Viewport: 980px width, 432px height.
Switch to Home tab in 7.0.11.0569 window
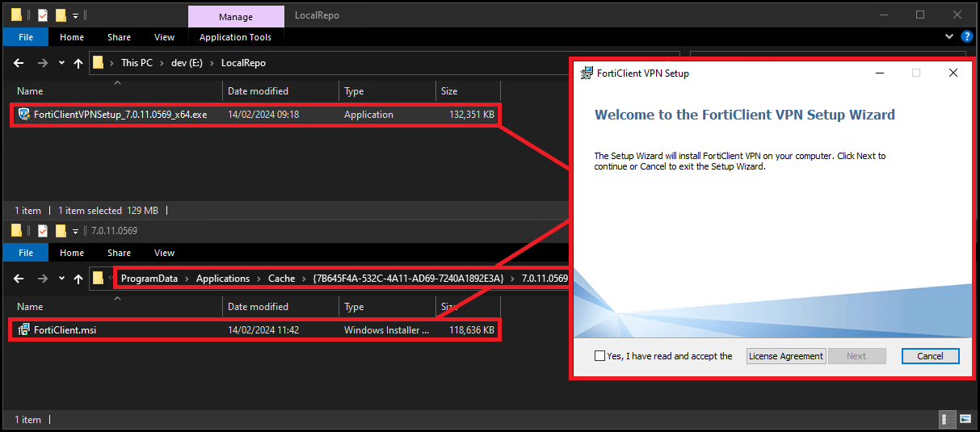[x=72, y=253]
